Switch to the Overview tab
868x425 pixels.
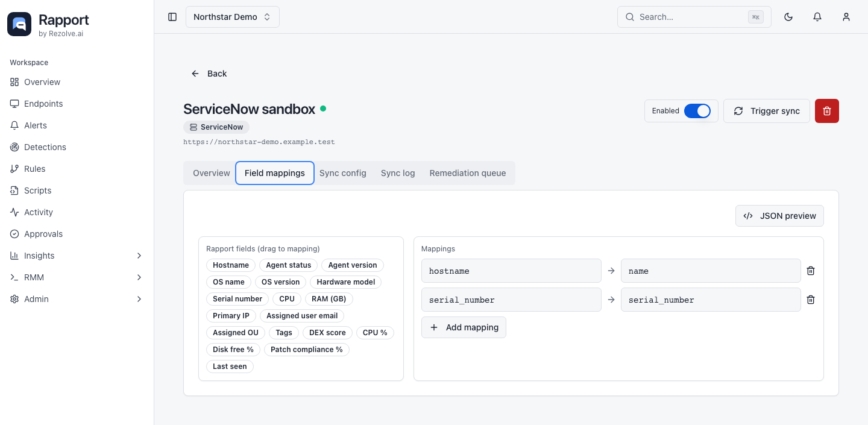[211, 173]
